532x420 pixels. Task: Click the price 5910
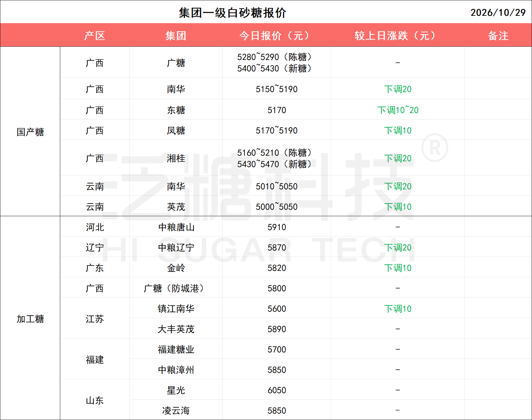(x=277, y=227)
